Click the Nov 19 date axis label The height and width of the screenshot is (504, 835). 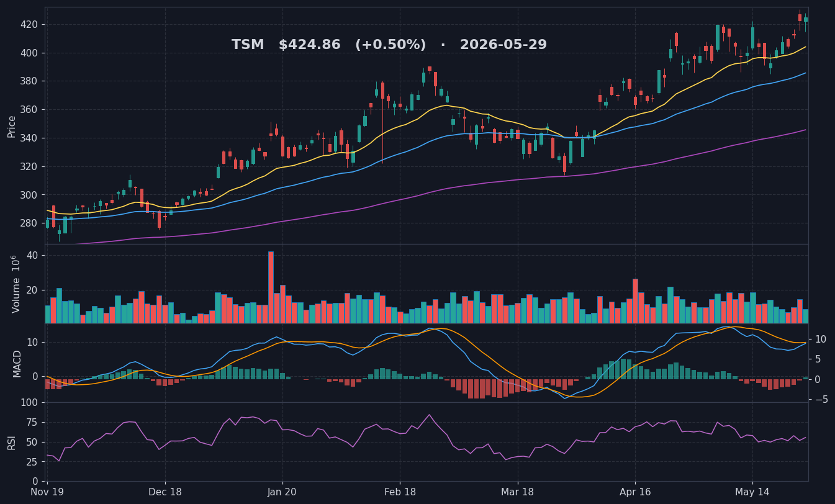[48, 492]
